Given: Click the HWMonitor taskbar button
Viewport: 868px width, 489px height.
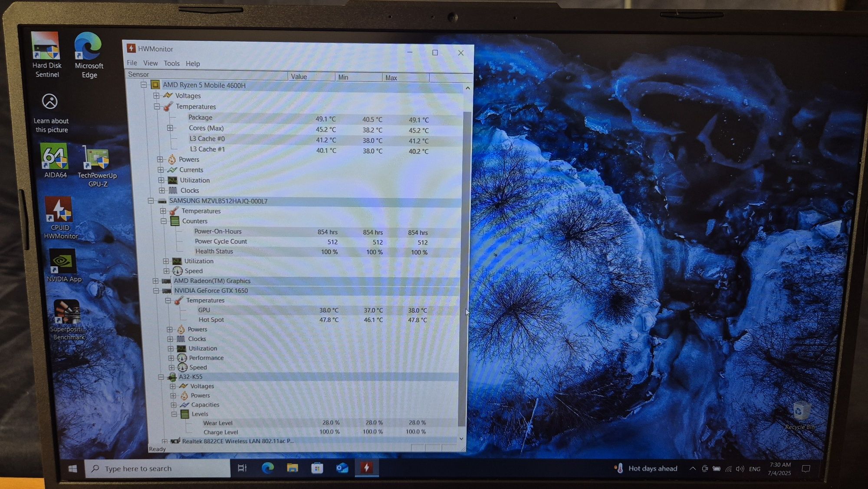Looking at the screenshot, I should [x=367, y=468].
